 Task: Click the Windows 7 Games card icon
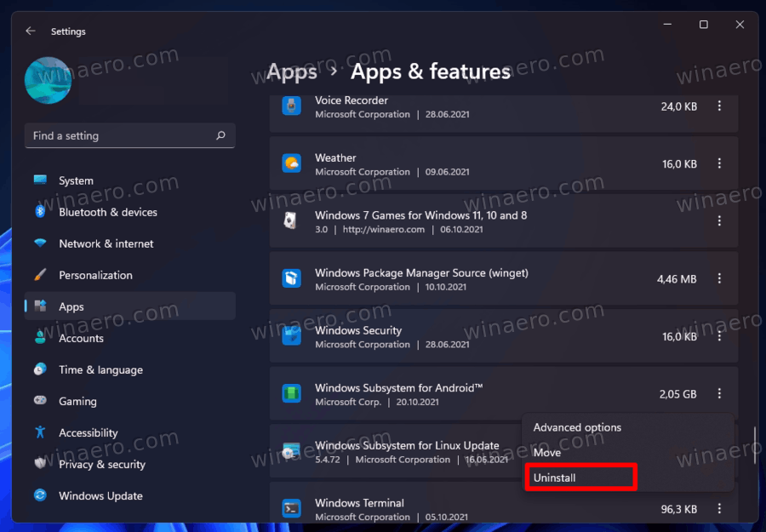coord(291,220)
